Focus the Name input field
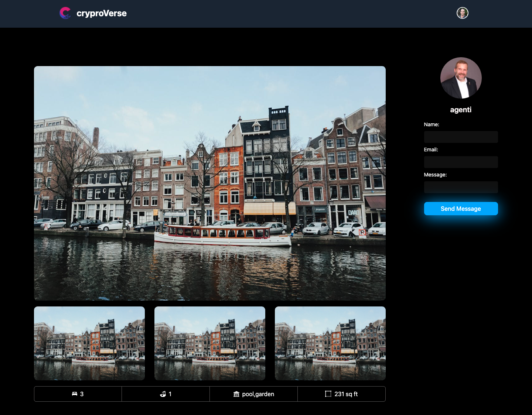Image resolution: width=532 pixels, height=415 pixels. point(461,137)
